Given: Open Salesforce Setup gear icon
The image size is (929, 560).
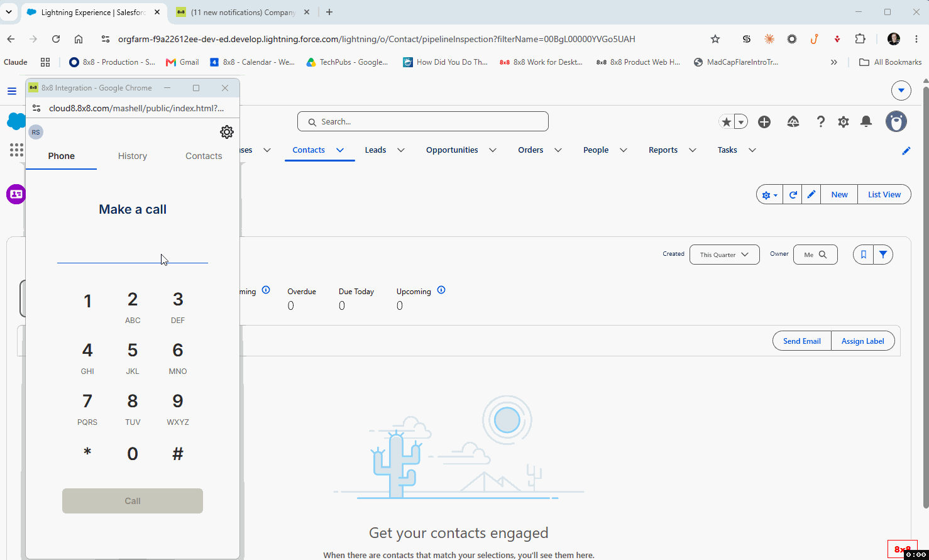Looking at the screenshot, I should click(844, 122).
